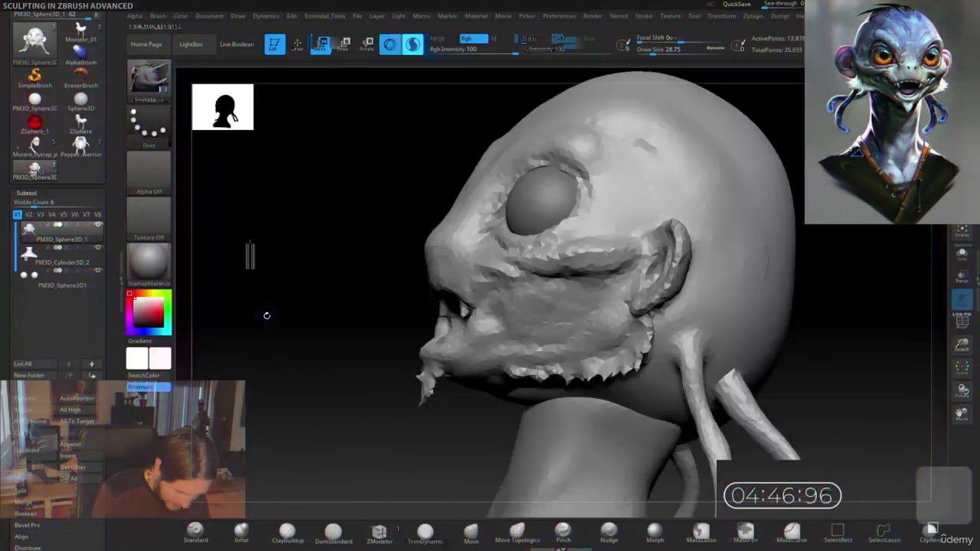The height and width of the screenshot is (551, 980).
Task: Open the Alpha menu
Action: (135, 16)
